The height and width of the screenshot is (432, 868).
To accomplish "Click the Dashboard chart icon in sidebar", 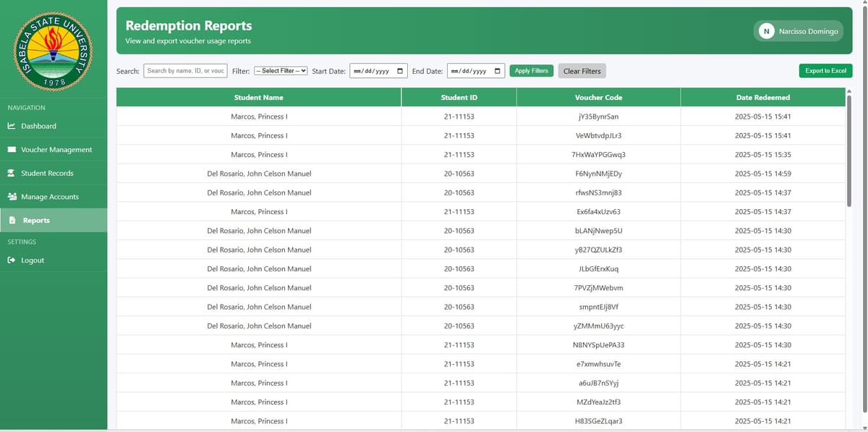I will click(x=12, y=126).
